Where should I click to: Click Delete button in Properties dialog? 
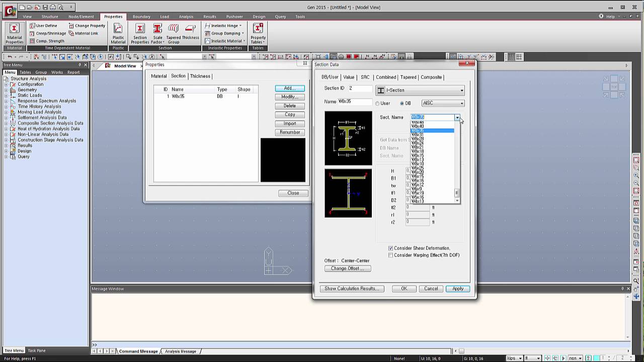(290, 106)
